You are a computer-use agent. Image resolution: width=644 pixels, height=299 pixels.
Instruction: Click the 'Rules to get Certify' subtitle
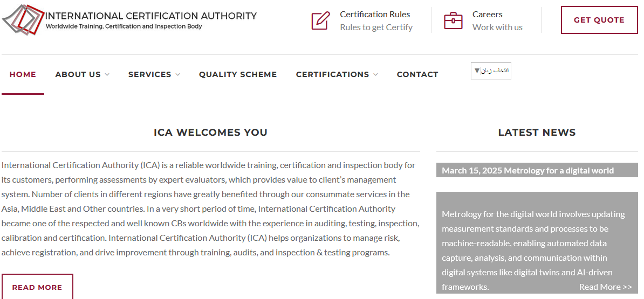[x=376, y=27]
